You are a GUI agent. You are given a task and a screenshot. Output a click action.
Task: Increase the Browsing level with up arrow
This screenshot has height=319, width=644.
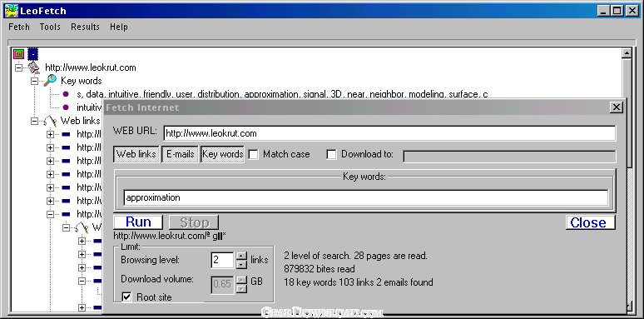242,256
